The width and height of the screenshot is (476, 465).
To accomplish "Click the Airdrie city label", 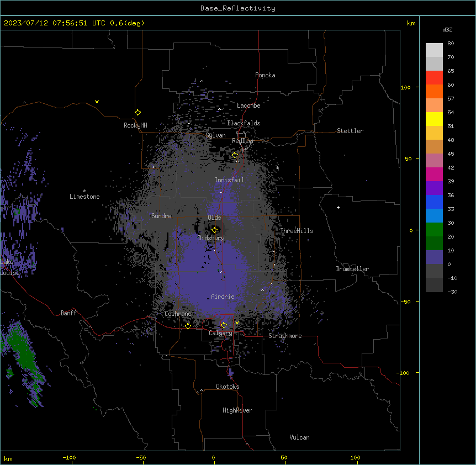I will 223,297.
